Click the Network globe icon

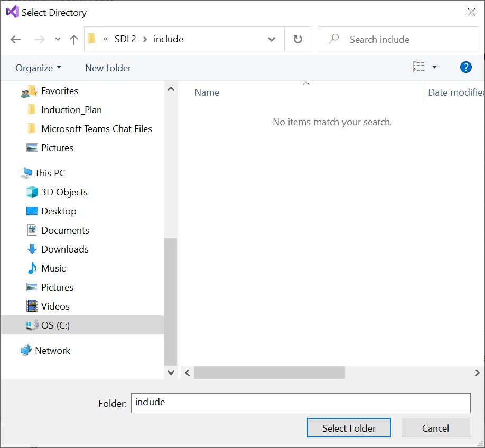click(x=26, y=351)
